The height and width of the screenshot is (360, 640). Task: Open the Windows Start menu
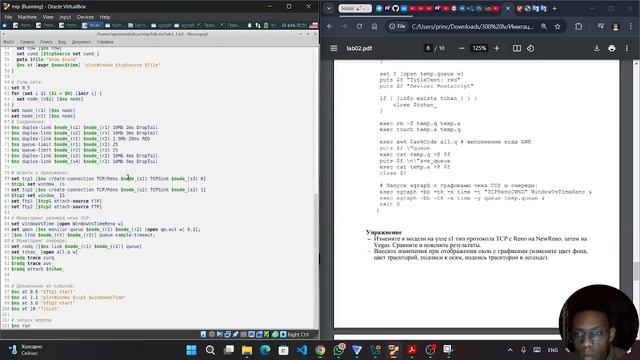[191, 350]
